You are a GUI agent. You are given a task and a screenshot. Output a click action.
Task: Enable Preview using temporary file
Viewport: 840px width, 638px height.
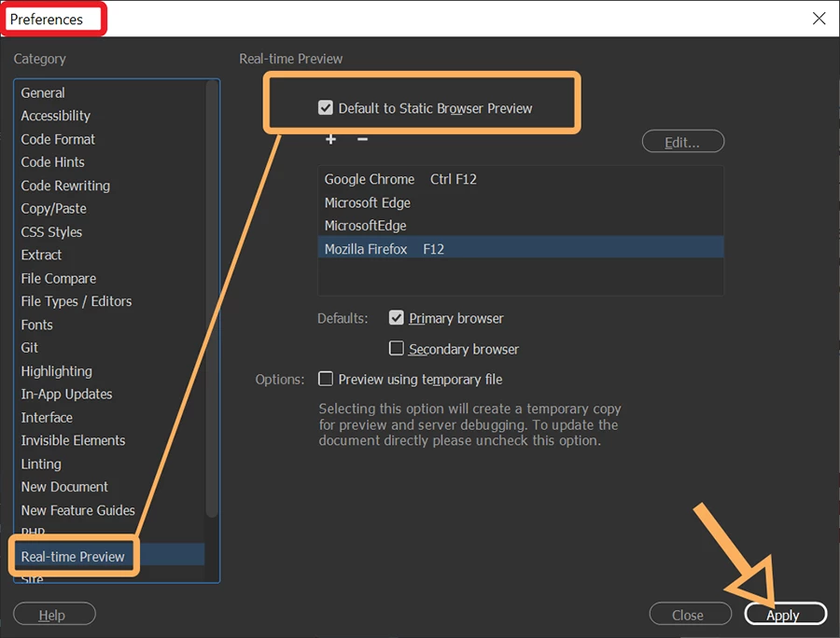pos(325,379)
